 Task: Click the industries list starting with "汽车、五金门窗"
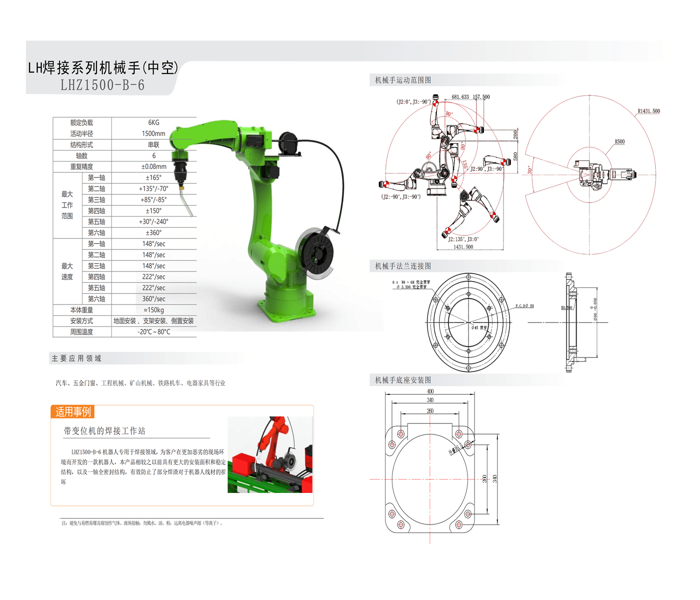click(140, 383)
